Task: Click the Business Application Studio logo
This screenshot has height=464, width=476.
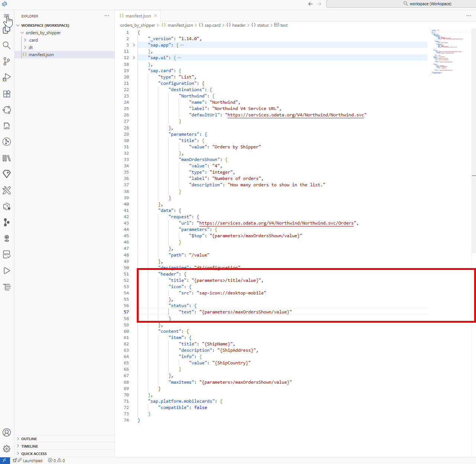Action: 4,4
